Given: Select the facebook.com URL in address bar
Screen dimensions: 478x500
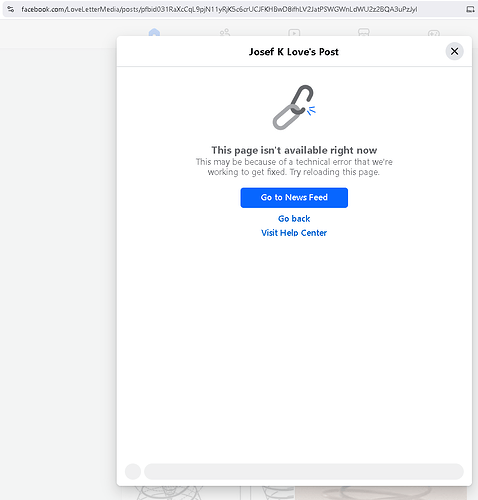Looking at the screenshot, I should point(219,9).
